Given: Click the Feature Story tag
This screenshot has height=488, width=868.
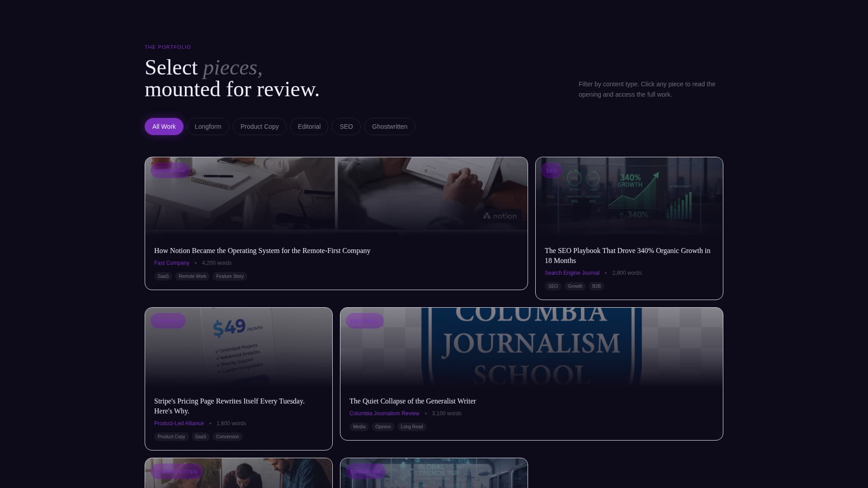Looking at the screenshot, I should point(230,277).
